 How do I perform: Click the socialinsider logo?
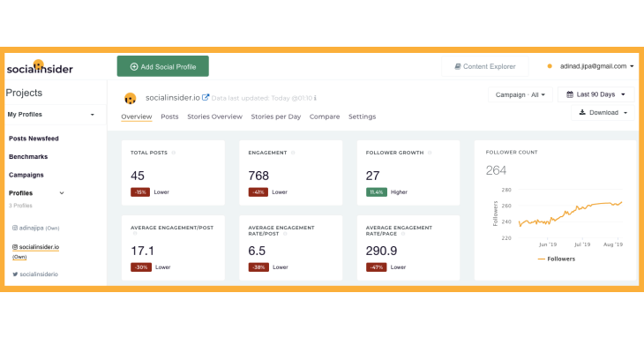(40, 67)
